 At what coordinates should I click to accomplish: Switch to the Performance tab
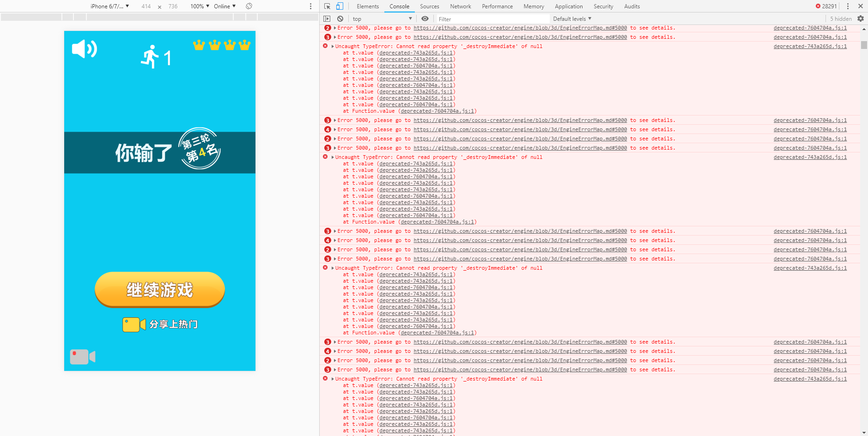497,6
